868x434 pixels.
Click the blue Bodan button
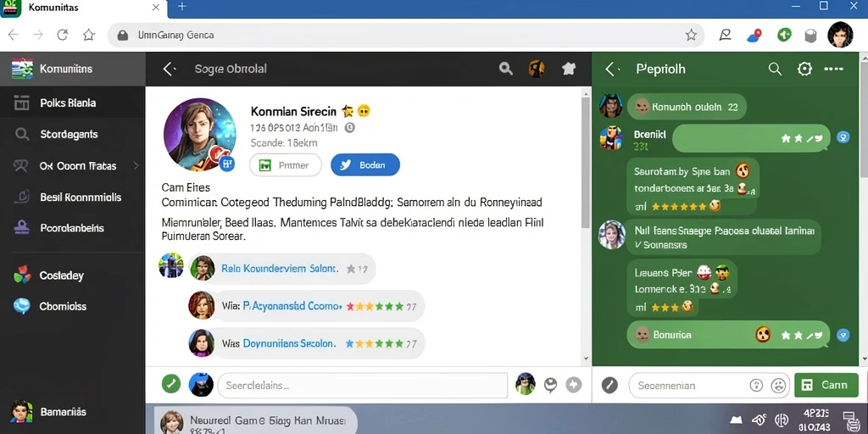(x=365, y=165)
